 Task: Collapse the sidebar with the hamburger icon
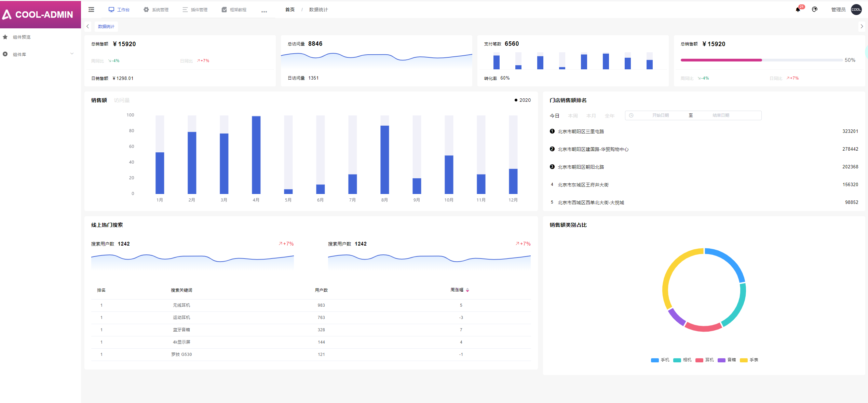click(x=91, y=10)
